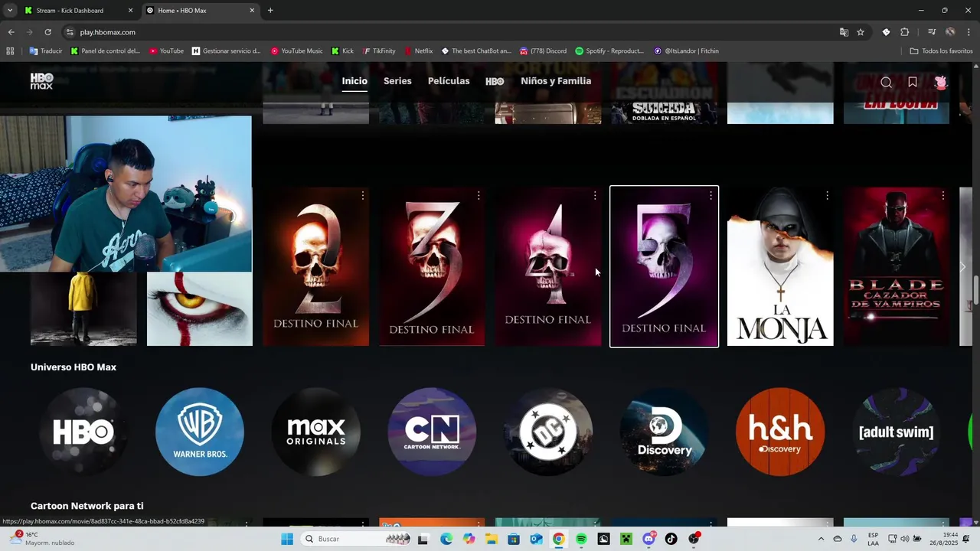The height and width of the screenshot is (551, 980).
Task: Click the taskbar Buscar search box
Action: pos(356,539)
